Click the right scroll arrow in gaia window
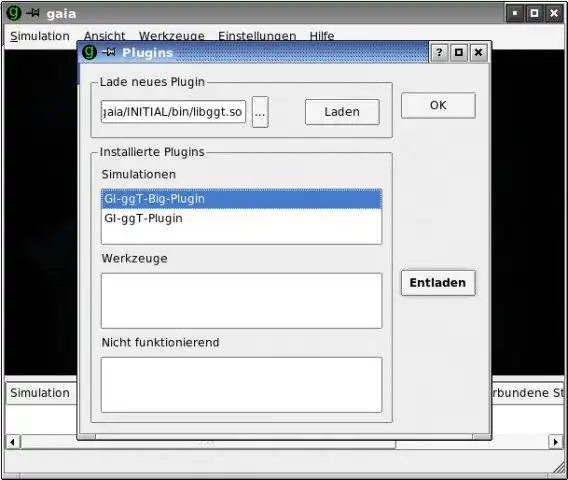This screenshot has height=480, width=568. 555,442
